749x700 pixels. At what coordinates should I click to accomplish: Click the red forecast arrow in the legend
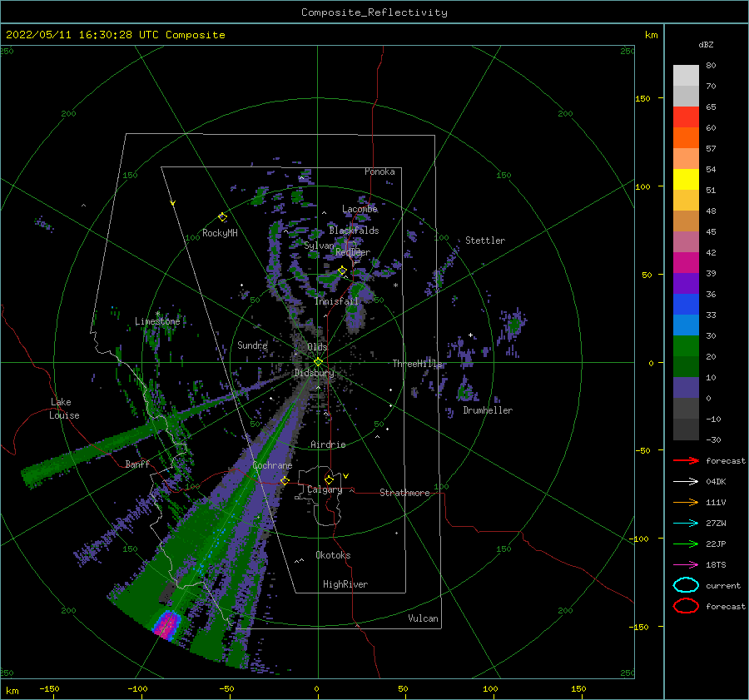[x=686, y=460]
